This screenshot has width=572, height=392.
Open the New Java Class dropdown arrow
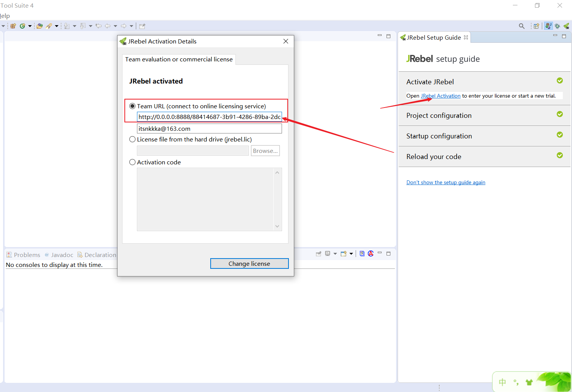30,26
